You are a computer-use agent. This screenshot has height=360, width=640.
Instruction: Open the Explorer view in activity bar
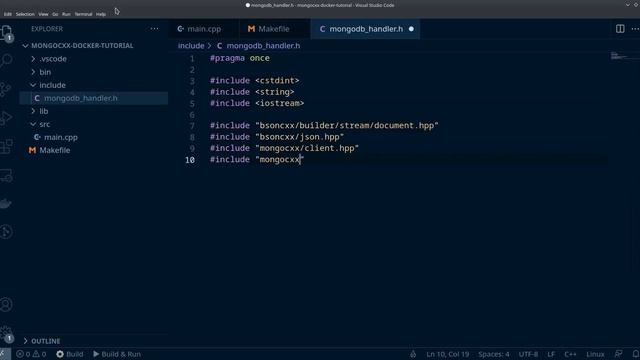tap(6, 32)
